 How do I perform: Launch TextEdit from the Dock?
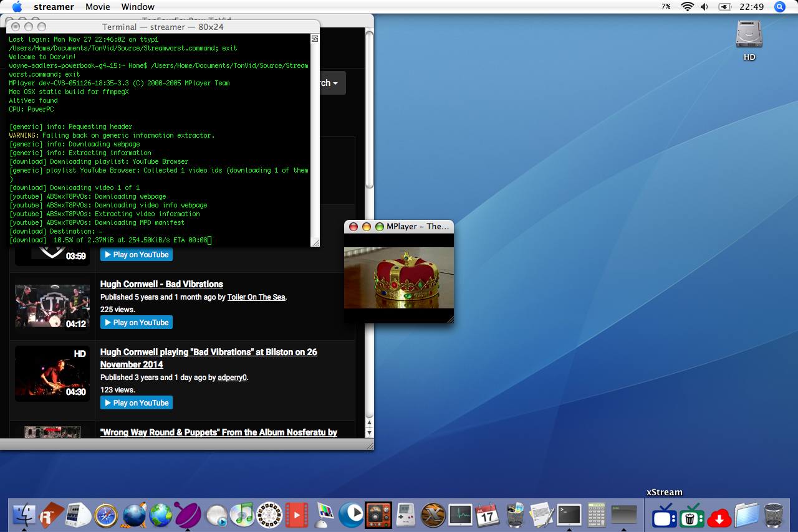click(x=542, y=515)
